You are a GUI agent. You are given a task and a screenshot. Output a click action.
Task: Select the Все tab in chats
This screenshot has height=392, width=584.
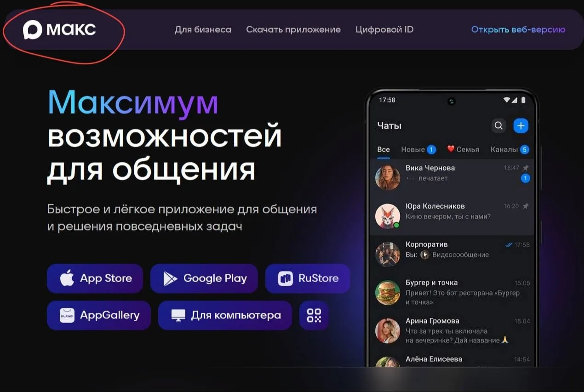coord(384,149)
